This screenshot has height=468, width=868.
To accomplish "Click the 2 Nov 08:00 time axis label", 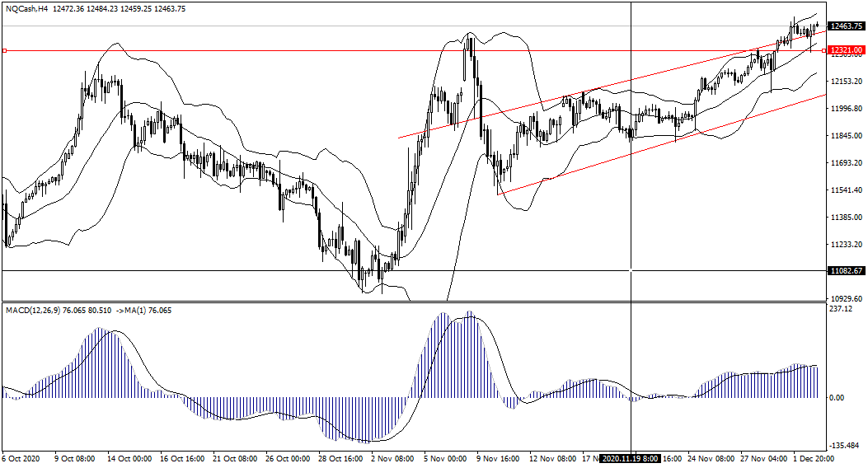I will click(392, 458).
